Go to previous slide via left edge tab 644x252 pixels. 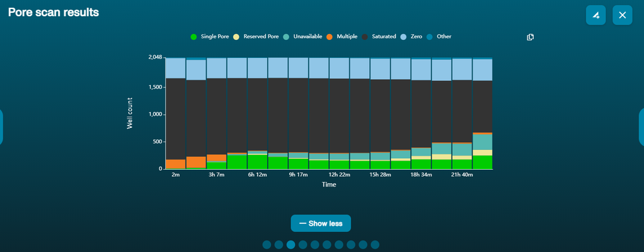pos(1,127)
